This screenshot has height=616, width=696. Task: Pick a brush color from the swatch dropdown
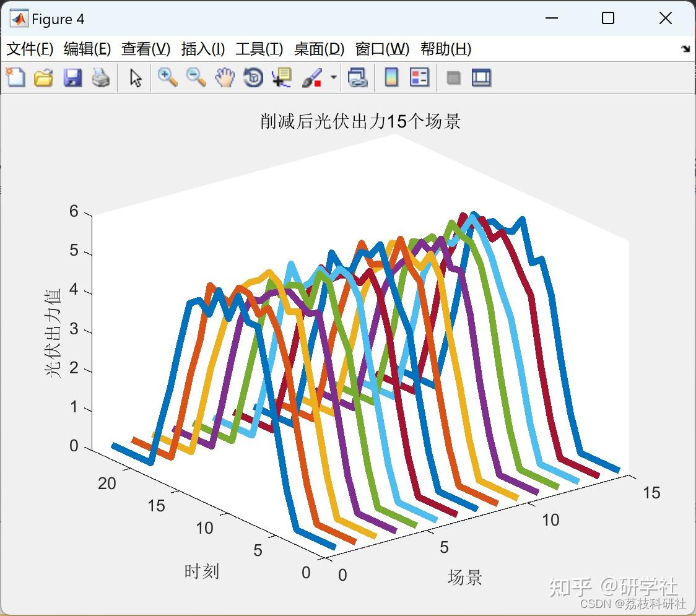point(333,77)
